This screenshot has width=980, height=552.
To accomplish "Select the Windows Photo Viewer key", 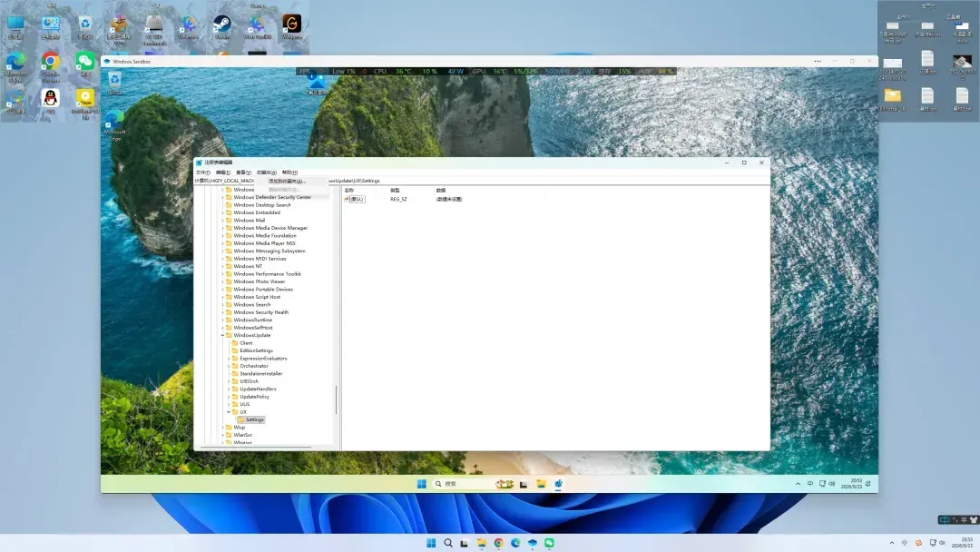I will click(260, 281).
